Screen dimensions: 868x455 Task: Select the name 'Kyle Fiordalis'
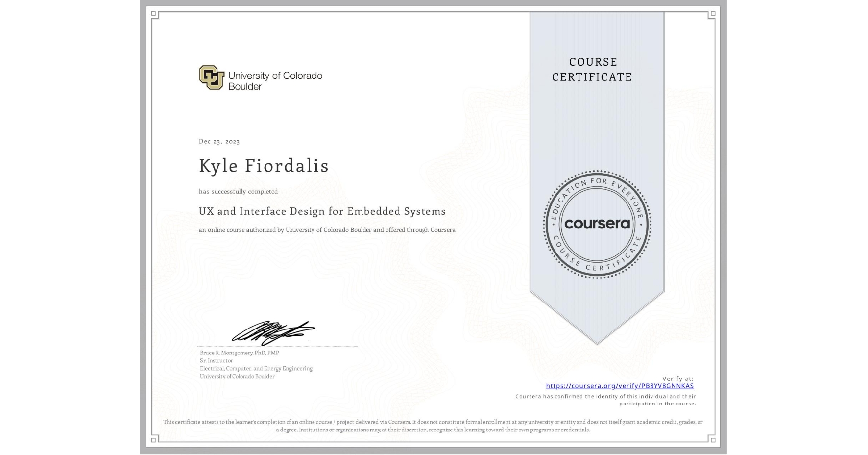[264, 165]
